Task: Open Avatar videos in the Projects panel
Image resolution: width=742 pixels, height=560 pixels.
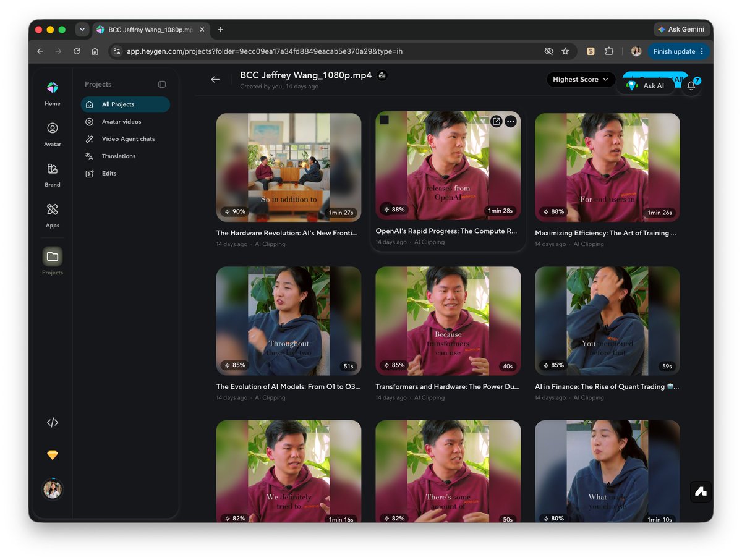Action: [x=126, y=122]
